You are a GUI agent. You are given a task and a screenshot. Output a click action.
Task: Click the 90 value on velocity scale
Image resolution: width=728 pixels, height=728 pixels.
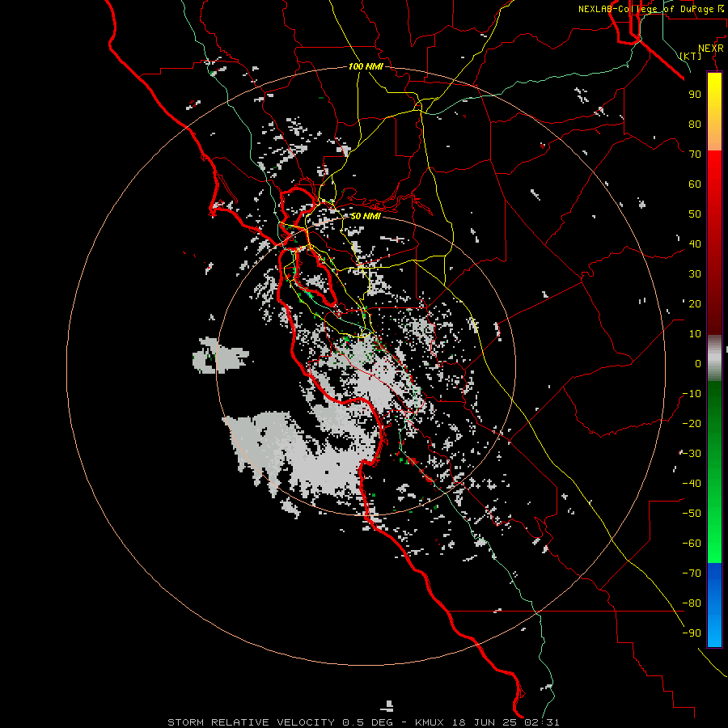(x=695, y=95)
